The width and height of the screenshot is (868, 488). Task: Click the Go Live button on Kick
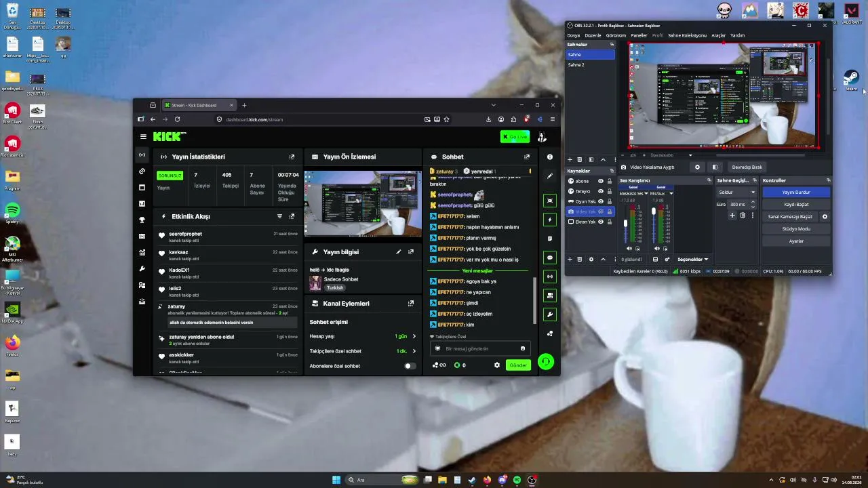coord(515,137)
